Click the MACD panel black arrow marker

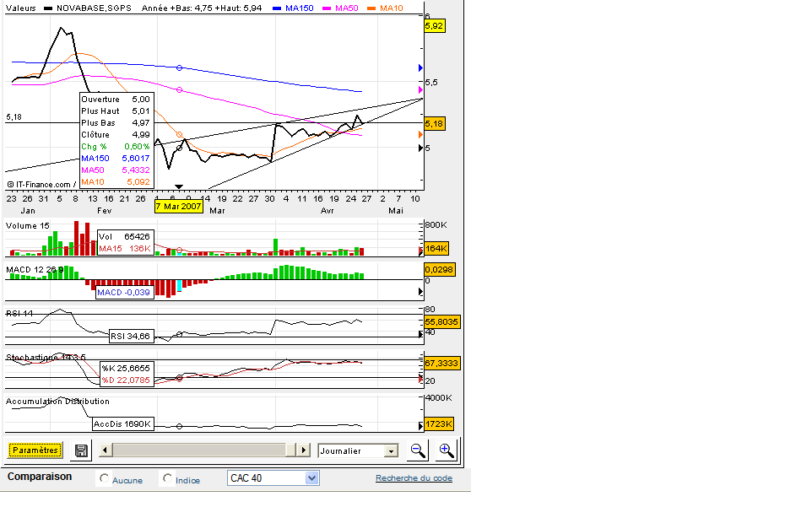(420, 292)
